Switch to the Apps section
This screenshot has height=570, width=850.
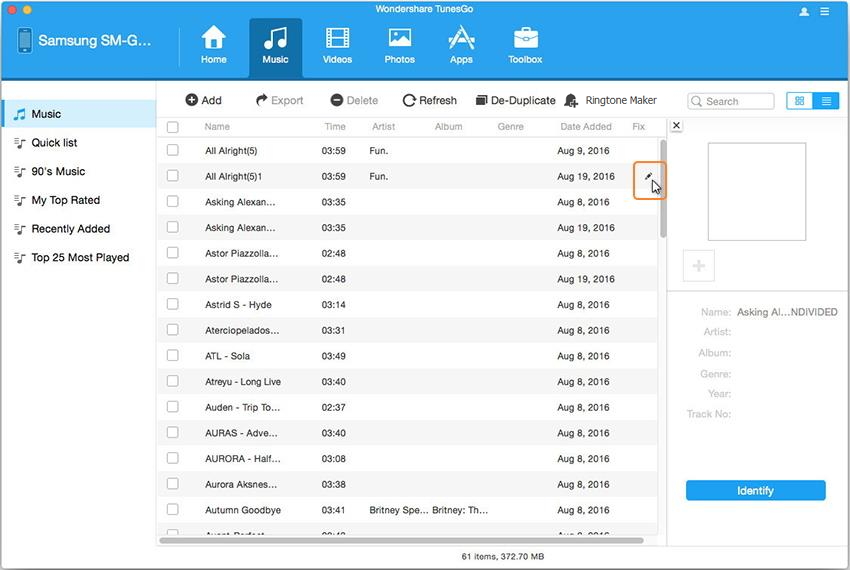click(461, 45)
